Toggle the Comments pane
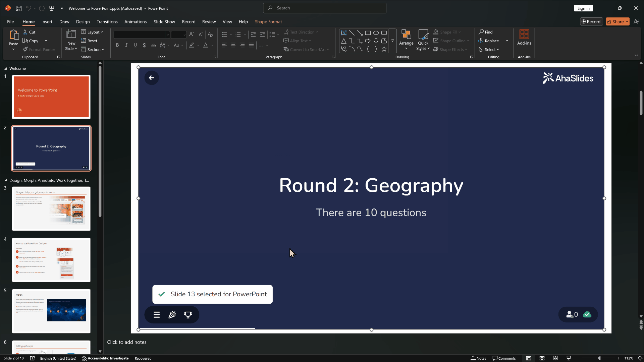The height and width of the screenshot is (362, 644). (504, 358)
